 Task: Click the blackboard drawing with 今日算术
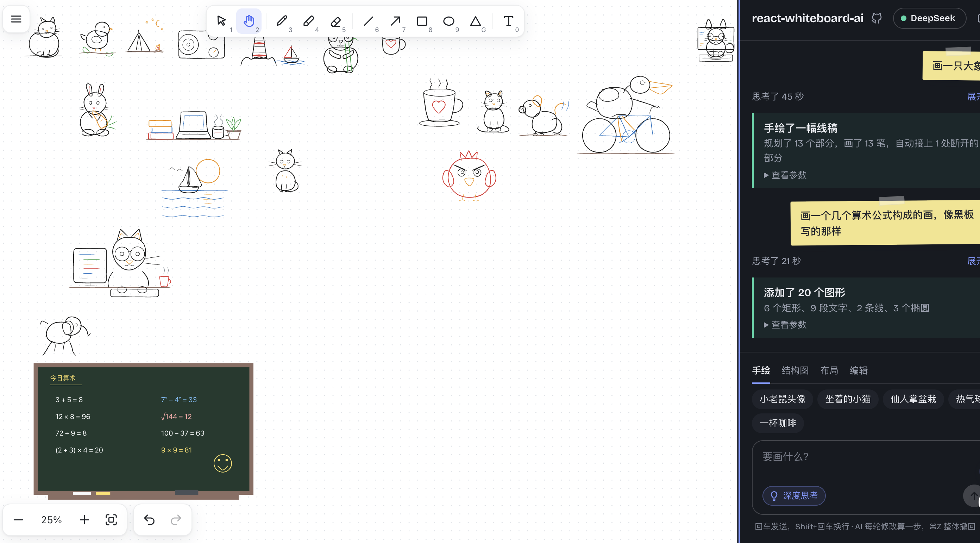click(x=143, y=431)
